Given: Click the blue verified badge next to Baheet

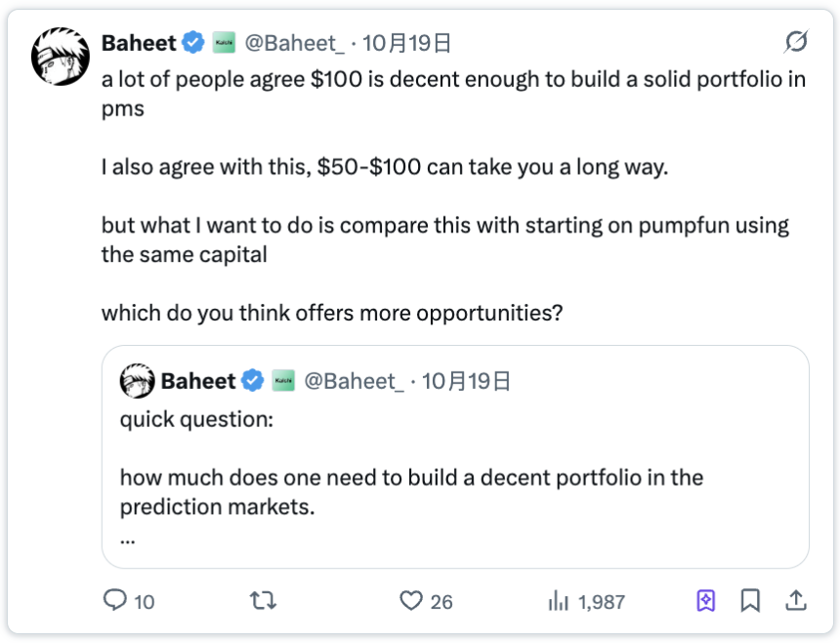Looking at the screenshot, I should click(x=193, y=43).
